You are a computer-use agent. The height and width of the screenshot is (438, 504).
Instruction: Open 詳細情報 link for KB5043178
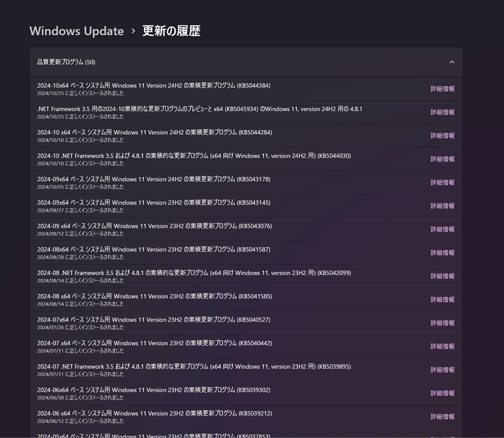[x=442, y=183]
